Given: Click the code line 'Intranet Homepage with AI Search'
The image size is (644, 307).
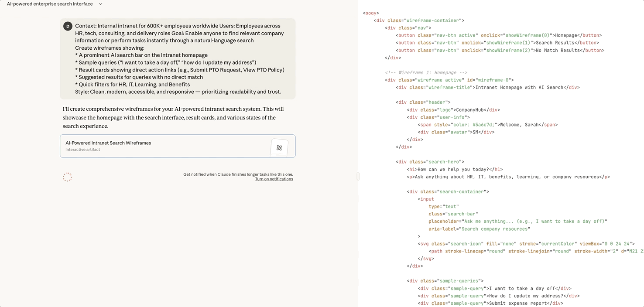Looking at the screenshot, I should 488,87.
